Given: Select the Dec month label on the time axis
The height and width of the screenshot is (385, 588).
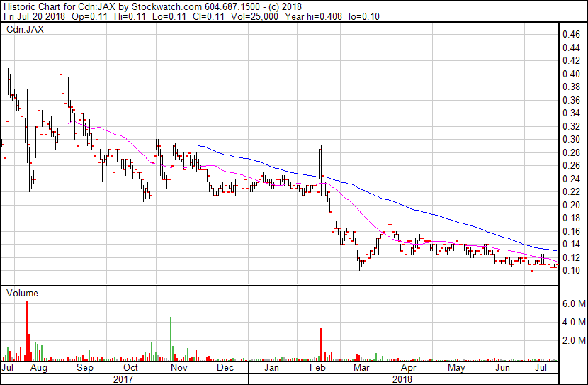Looking at the screenshot, I should [225, 369].
